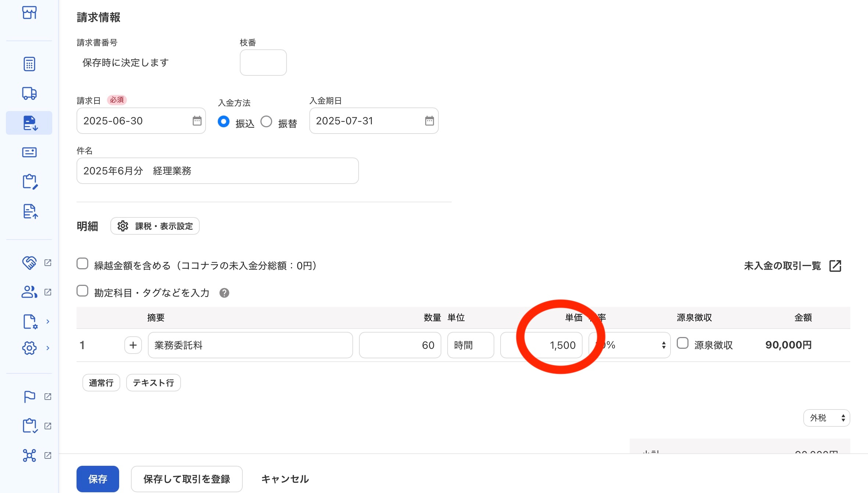The width and height of the screenshot is (868, 493).
Task: Click the users icon in sidebar
Action: click(x=29, y=292)
